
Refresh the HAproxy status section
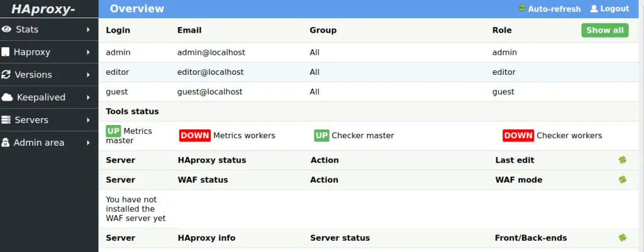(623, 160)
